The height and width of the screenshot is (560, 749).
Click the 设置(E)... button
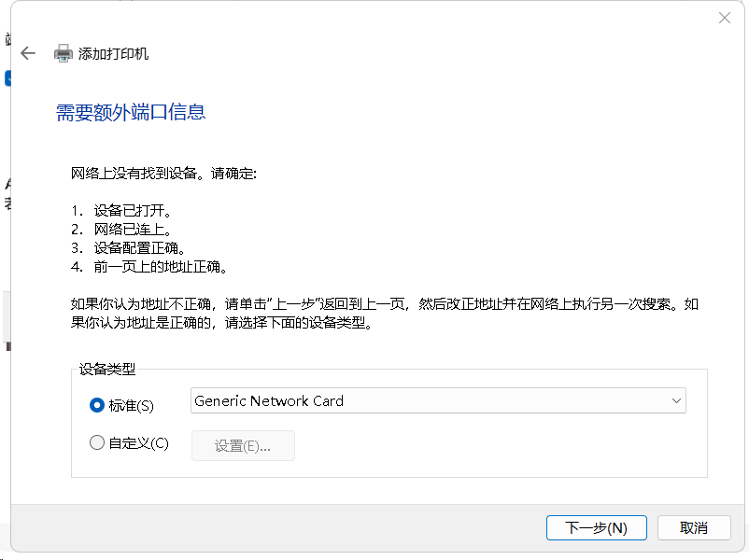[243, 445]
